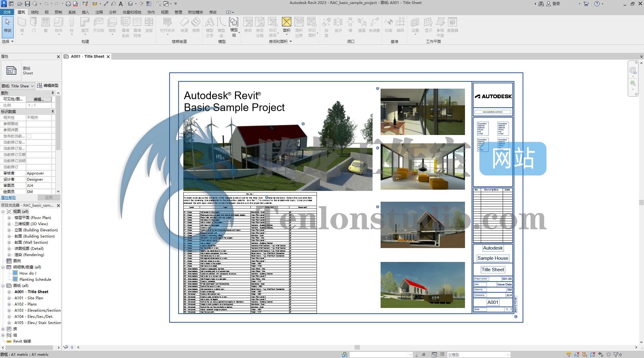Click the 编辑类型 button
Screen dimensions: 644x358
[x=48, y=86]
